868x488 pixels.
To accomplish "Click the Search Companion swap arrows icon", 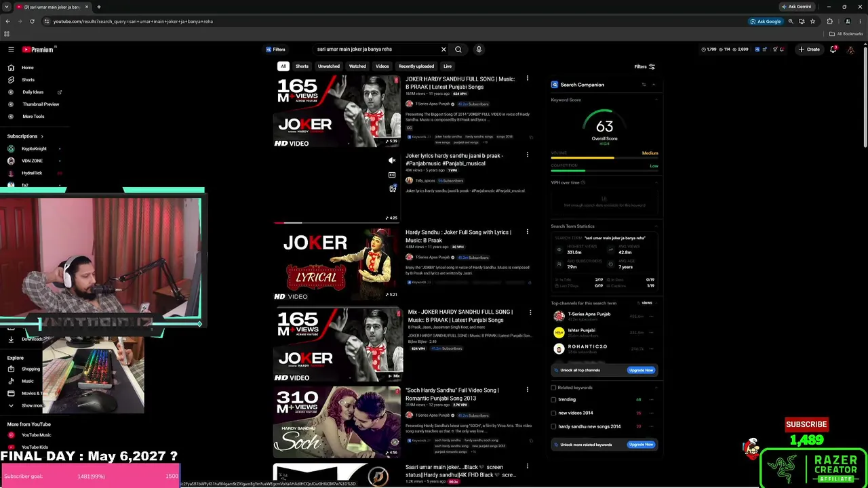I will 644,85.
